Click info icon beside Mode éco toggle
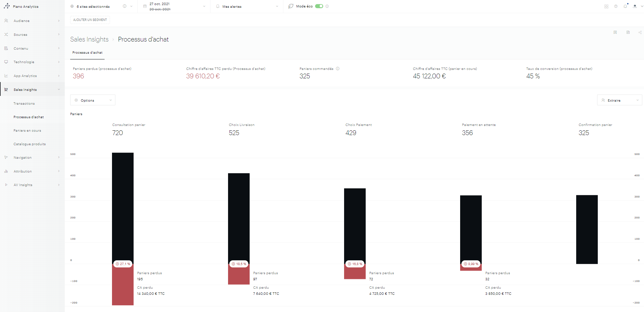The image size is (644, 312). click(x=327, y=6)
